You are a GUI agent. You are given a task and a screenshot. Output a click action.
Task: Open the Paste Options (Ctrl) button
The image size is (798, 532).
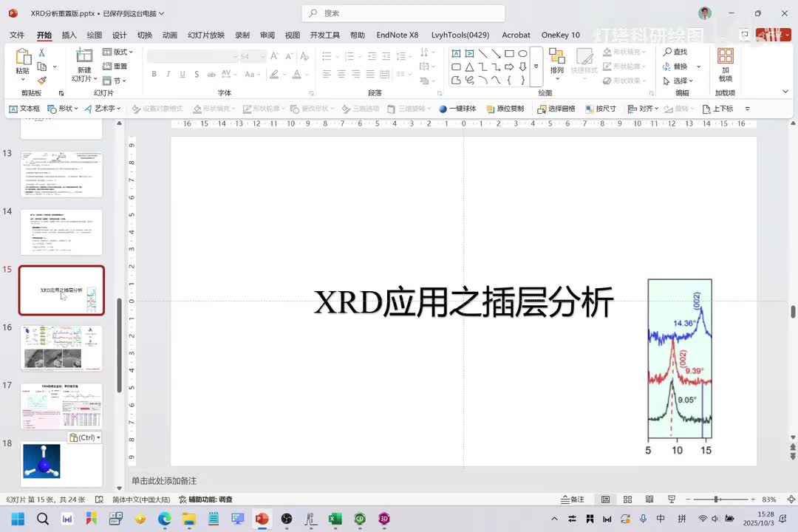click(x=84, y=437)
